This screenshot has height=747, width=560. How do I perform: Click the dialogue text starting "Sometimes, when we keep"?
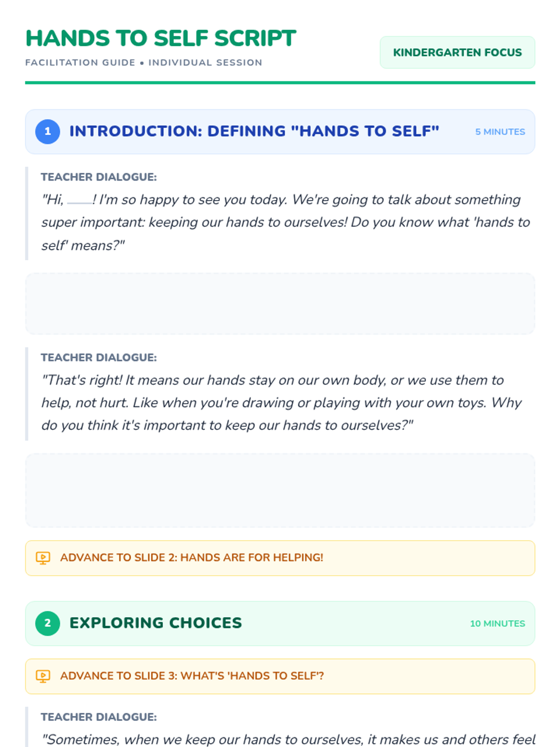tap(288, 739)
